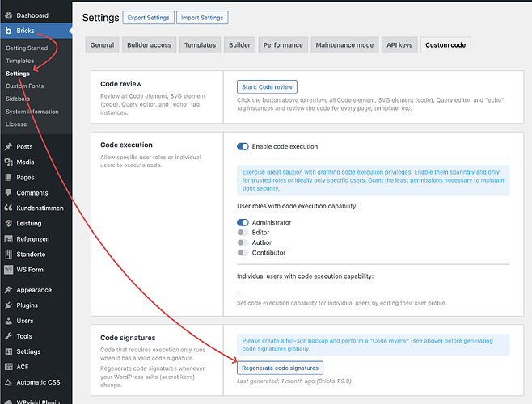This screenshot has height=404, width=532.
Task: Click the Code review heading
Action: pyautogui.click(x=121, y=84)
